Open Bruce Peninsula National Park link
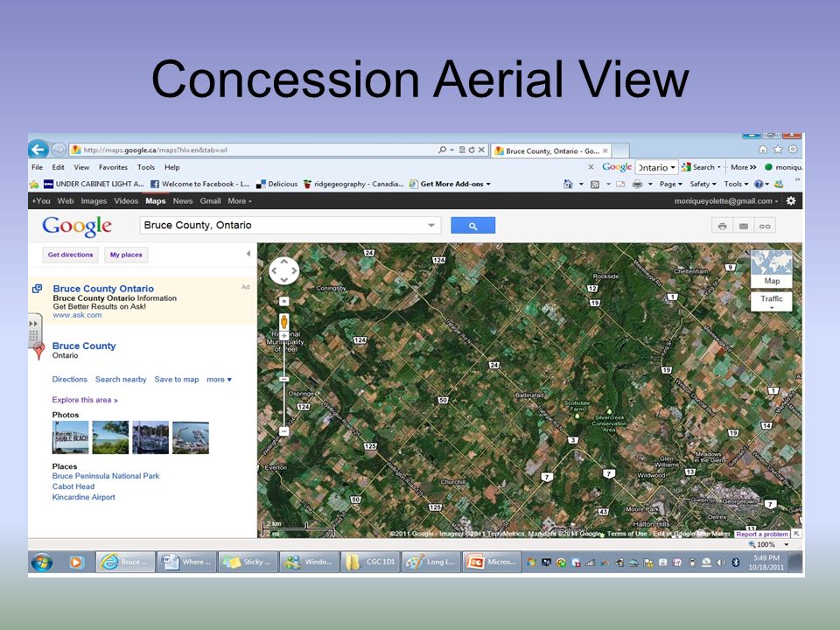 point(106,476)
